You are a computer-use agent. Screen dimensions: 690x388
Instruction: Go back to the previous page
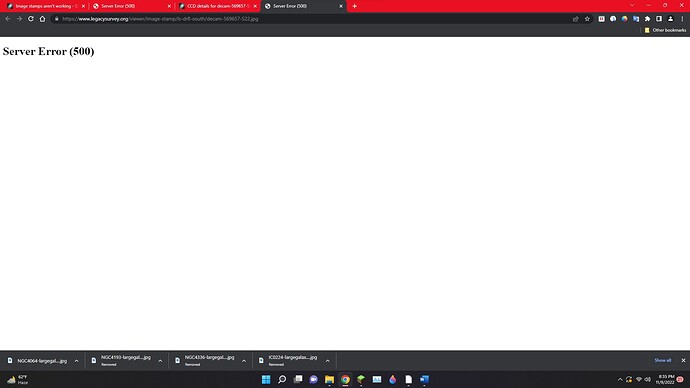click(x=8, y=19)
